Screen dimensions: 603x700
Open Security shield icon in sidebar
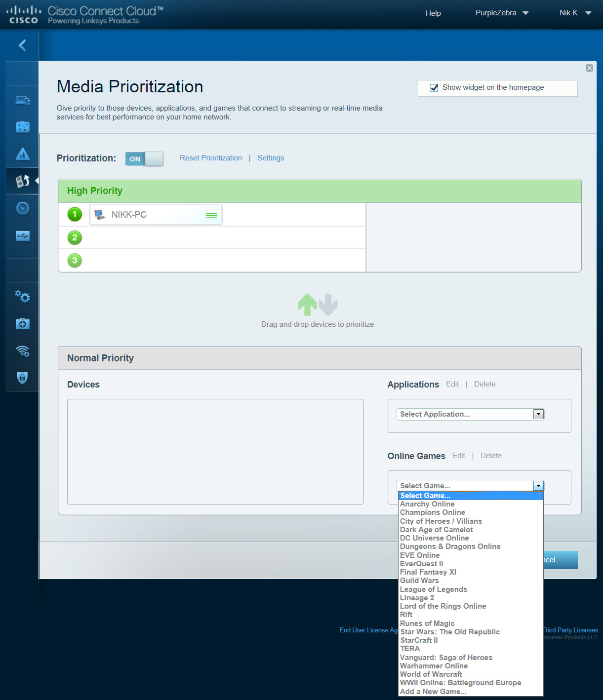[x=23, y=378]
